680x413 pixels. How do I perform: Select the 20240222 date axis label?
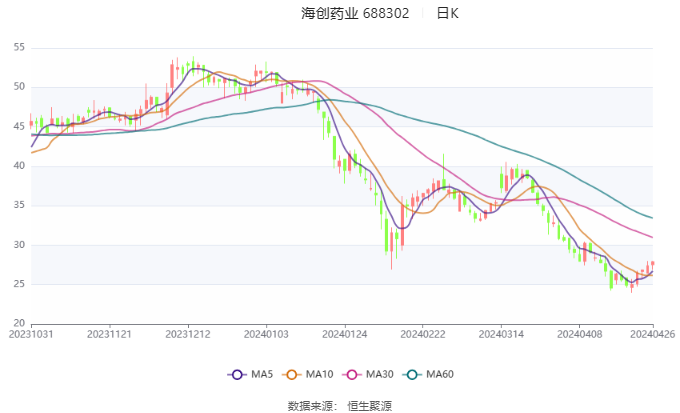(423, 334)
